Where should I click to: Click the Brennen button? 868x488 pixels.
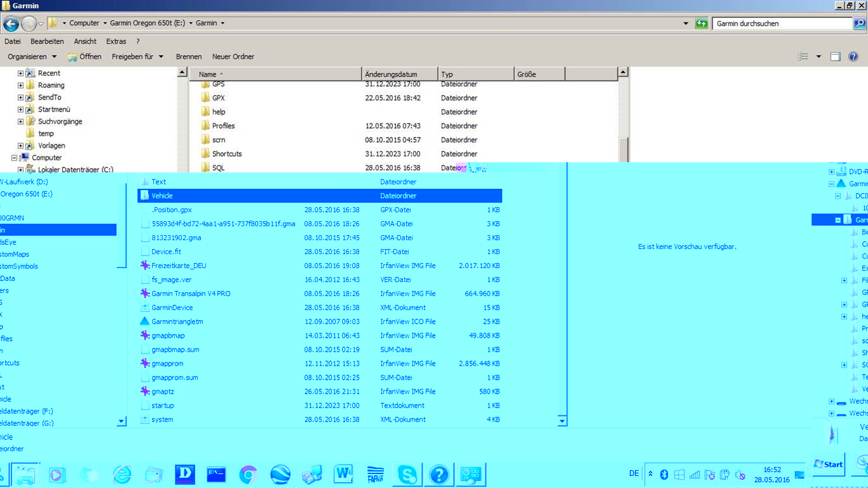tap(189, 56)
